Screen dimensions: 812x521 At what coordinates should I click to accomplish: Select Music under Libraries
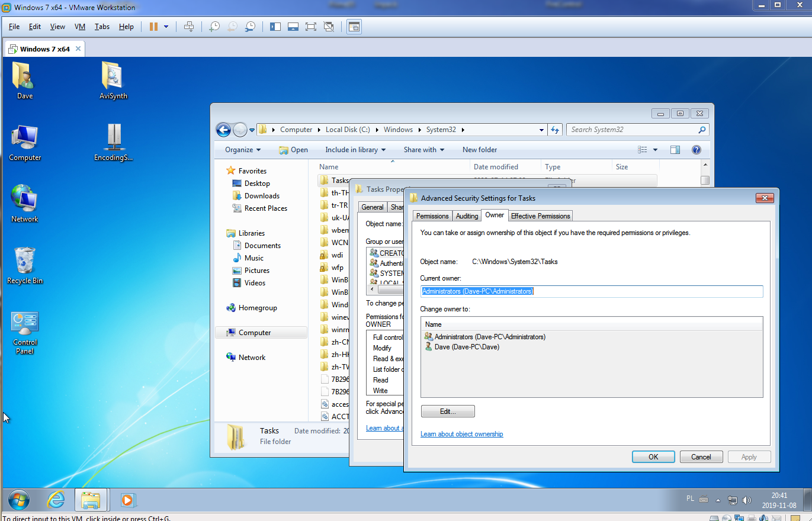tap(254, 258)
